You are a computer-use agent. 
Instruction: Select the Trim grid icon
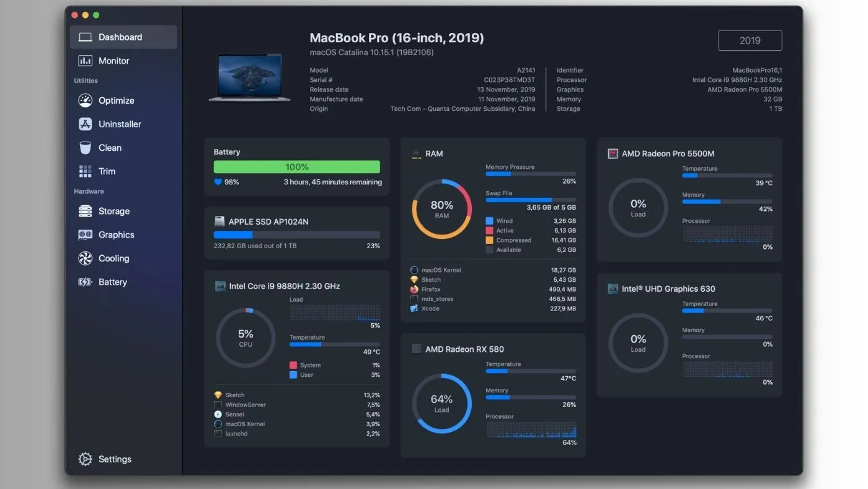[85, 171]
